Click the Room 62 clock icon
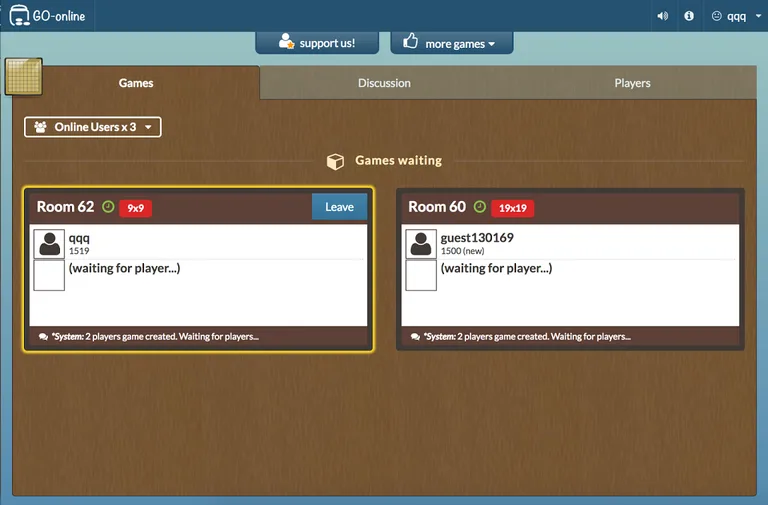Image resolution: width=768 pixels, height=505 pixels. pos(108,207)
